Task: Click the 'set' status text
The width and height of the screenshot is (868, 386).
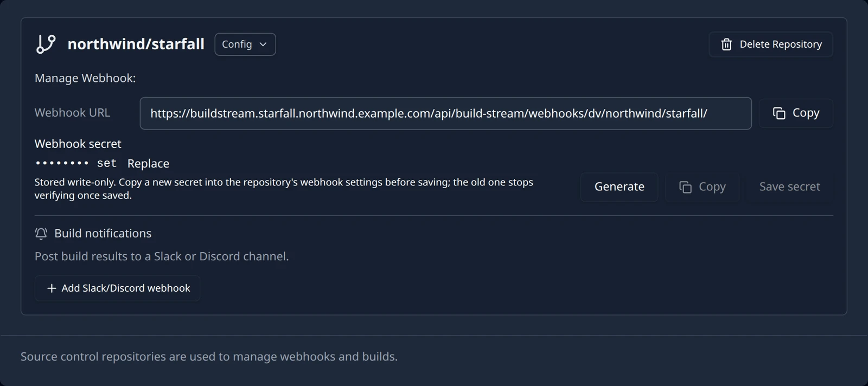Action: [x=107, y=163]
